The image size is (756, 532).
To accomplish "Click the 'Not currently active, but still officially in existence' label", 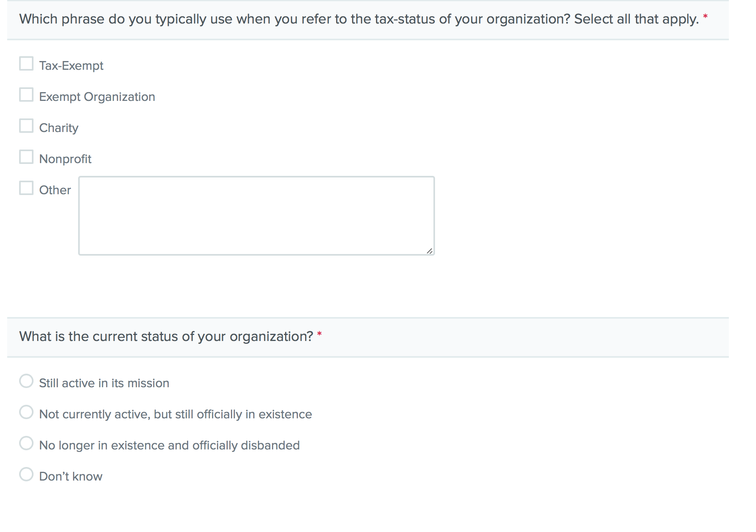I will coord(175,414).
